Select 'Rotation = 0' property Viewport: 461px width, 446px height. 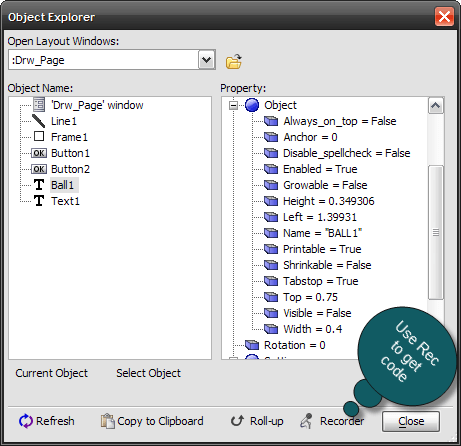295,345
